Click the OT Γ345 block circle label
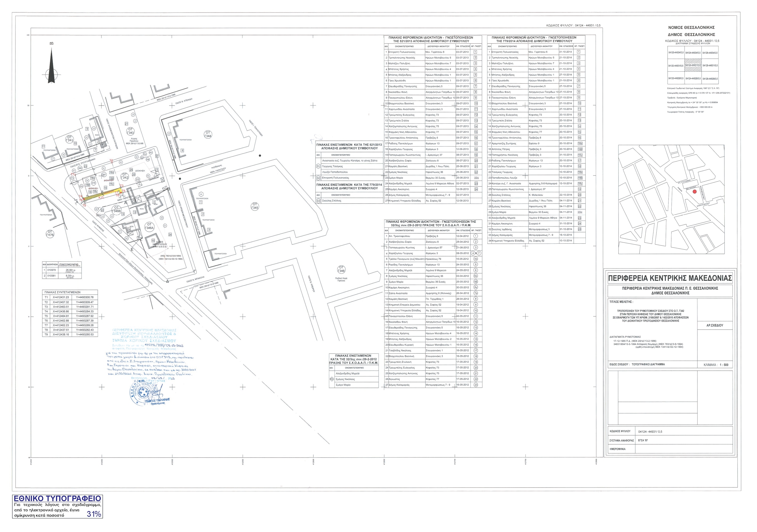The width and height of the screenshot is (757, 532). [x=255, y=206]
